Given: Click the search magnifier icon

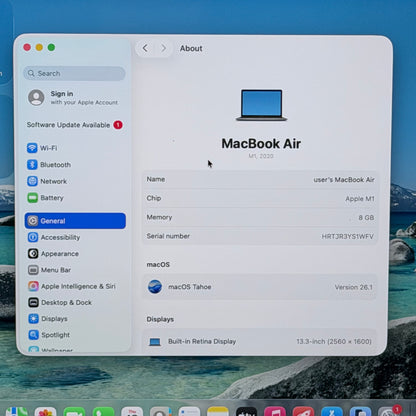Looking at the screenshot, I should 31,73.
